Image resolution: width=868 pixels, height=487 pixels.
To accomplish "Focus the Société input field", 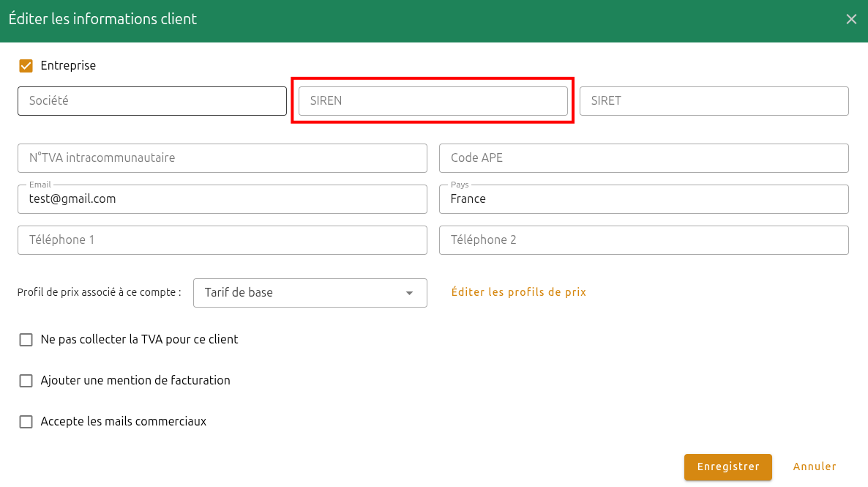I will pos(152,101).
